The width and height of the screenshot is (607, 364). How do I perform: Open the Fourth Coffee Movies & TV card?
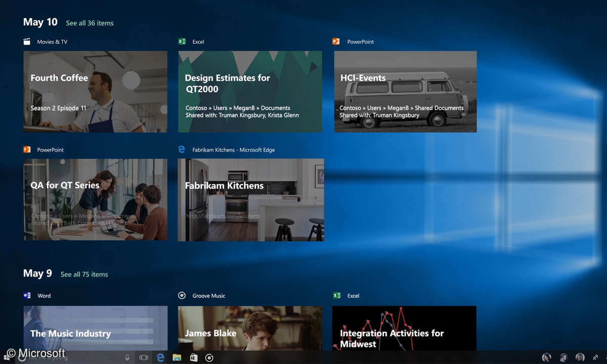click(x=95, y=92)
